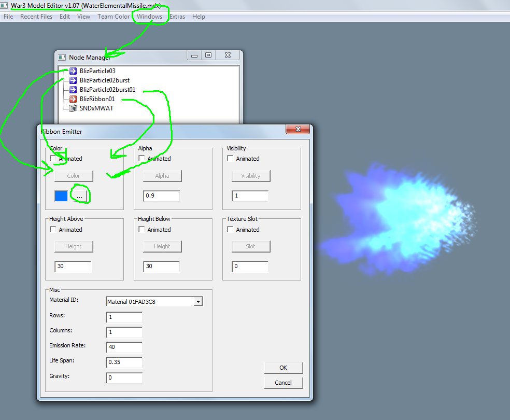Enable Animated checkbox under Color
The height and width of the screenshot is (420, 510).
[53, 158]
